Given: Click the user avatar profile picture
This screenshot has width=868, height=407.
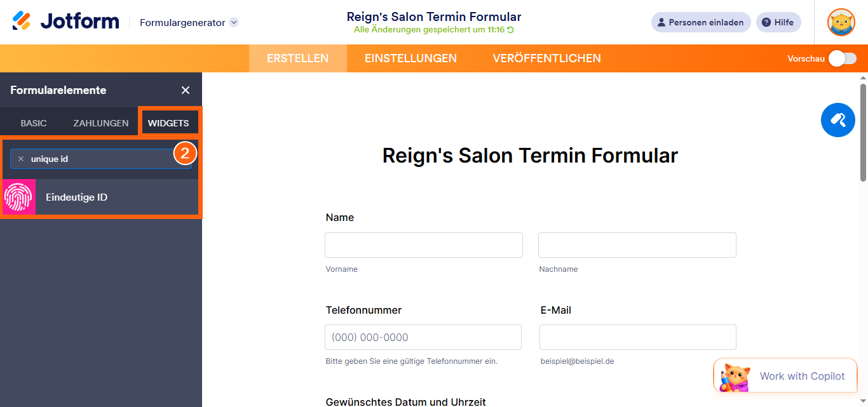Looking at the screenshot, I should pyautogui.click(x=841, y=22).
